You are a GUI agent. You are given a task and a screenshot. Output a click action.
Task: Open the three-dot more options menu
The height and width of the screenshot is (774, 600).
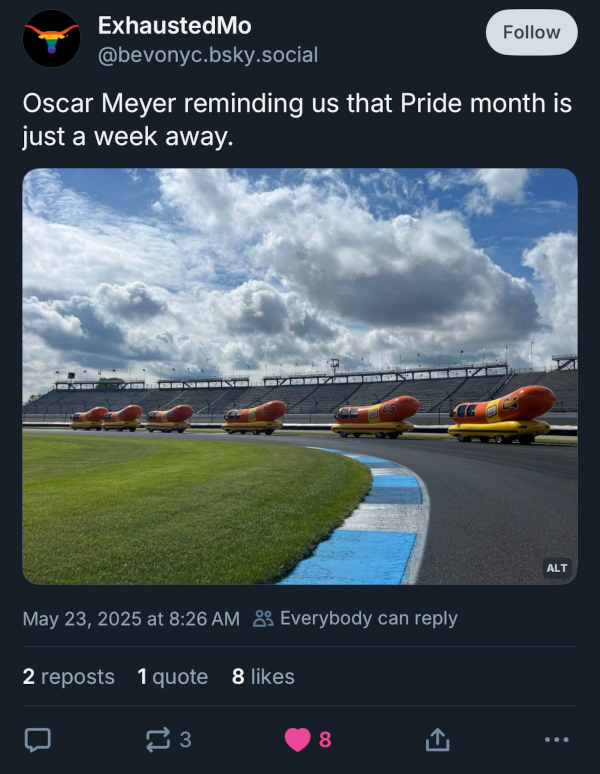[556, 739]
